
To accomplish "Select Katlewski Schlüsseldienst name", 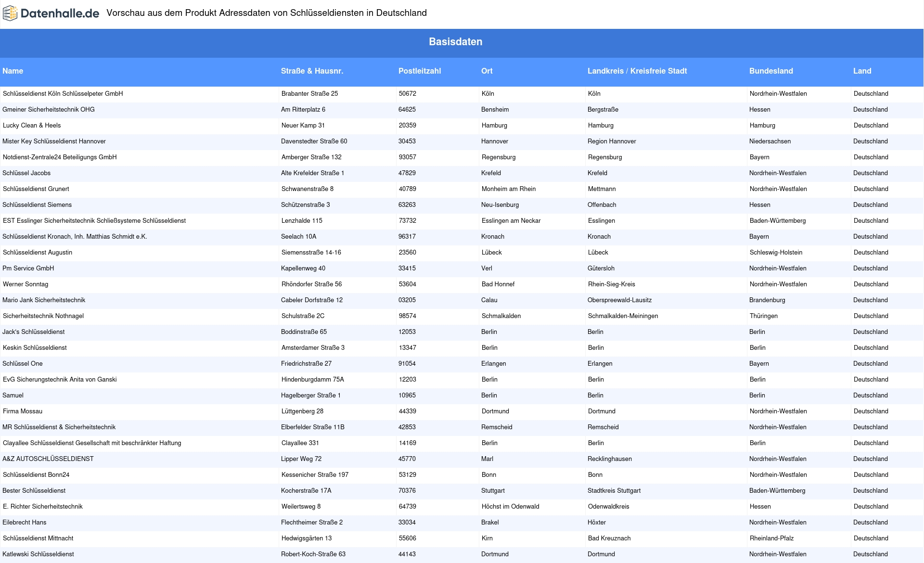I will pyautogui.click(x=38, y=554).
